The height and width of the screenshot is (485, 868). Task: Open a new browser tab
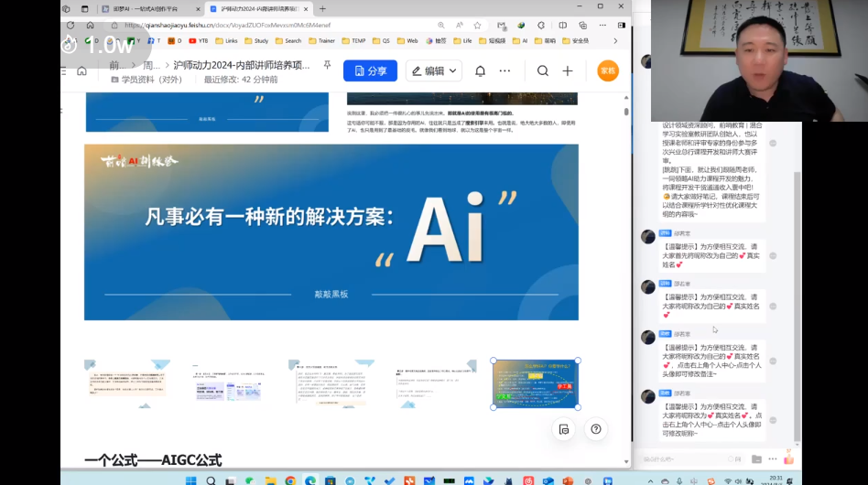click(322, 9)
